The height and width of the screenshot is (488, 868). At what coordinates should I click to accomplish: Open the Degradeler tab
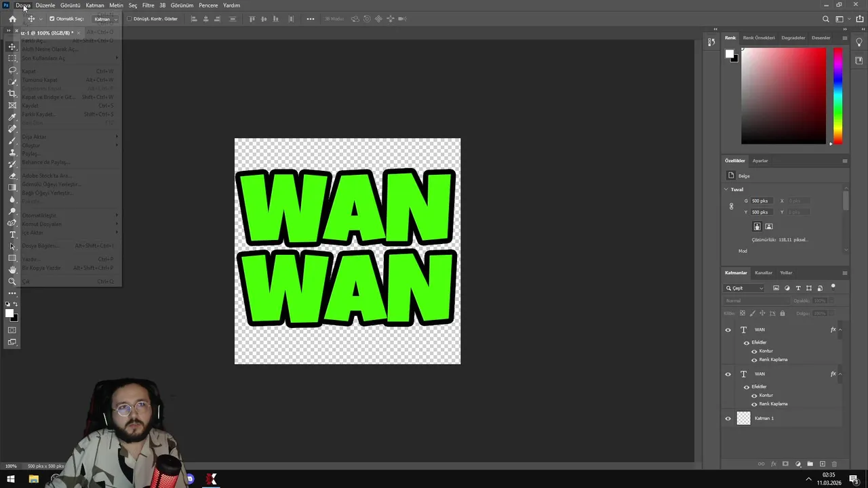pos(793,37)
